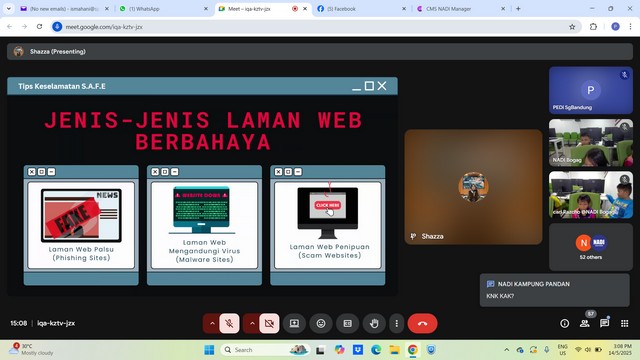Screen dimensions: 640x360
Task: Click the Present now screen icon
Action: (294, 323)
